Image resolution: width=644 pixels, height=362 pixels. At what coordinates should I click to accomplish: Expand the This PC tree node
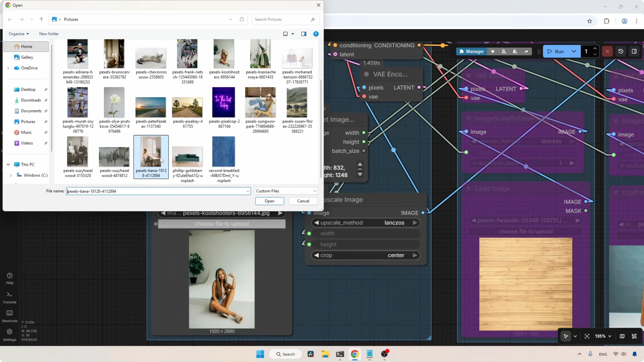[8, 164]
